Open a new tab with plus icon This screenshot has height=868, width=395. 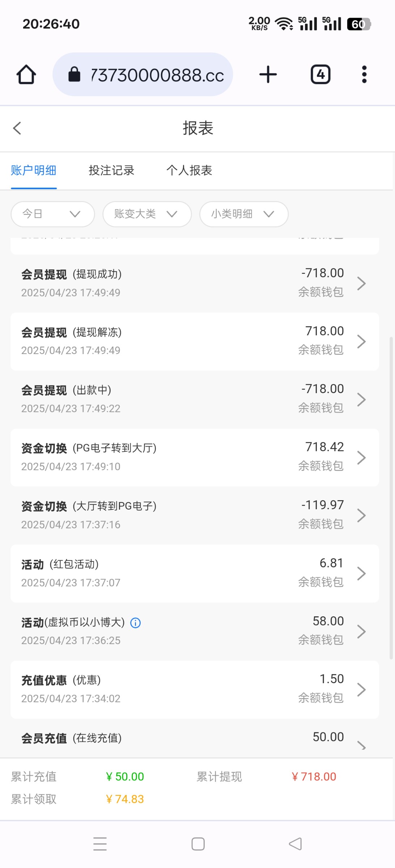coord(268,75)
